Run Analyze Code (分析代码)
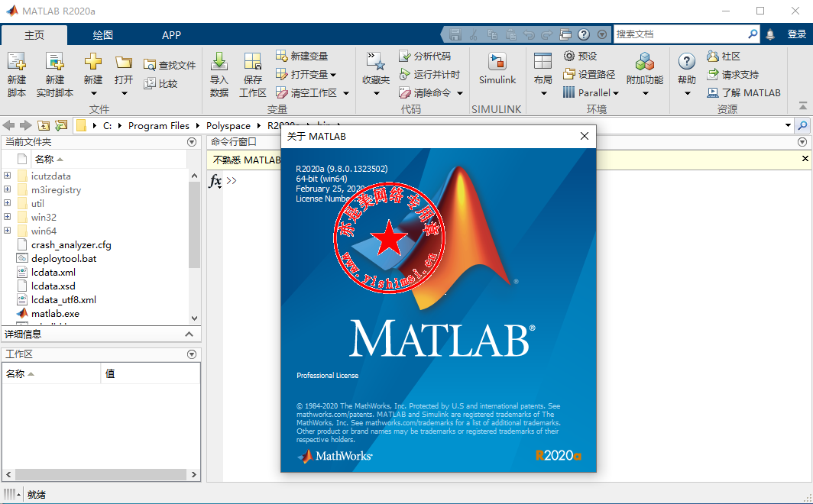This screenshot has width=813, height=504. click(425, 56)
